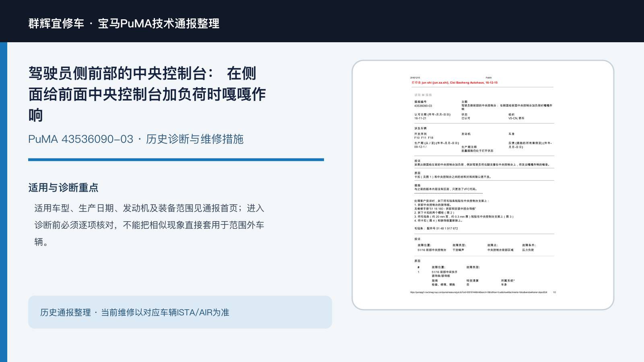Image resolution: width=644 pixels, height=362 pixels.
Task: Click the blue vertical accent bar at left edge
Action: click(4, 202)
